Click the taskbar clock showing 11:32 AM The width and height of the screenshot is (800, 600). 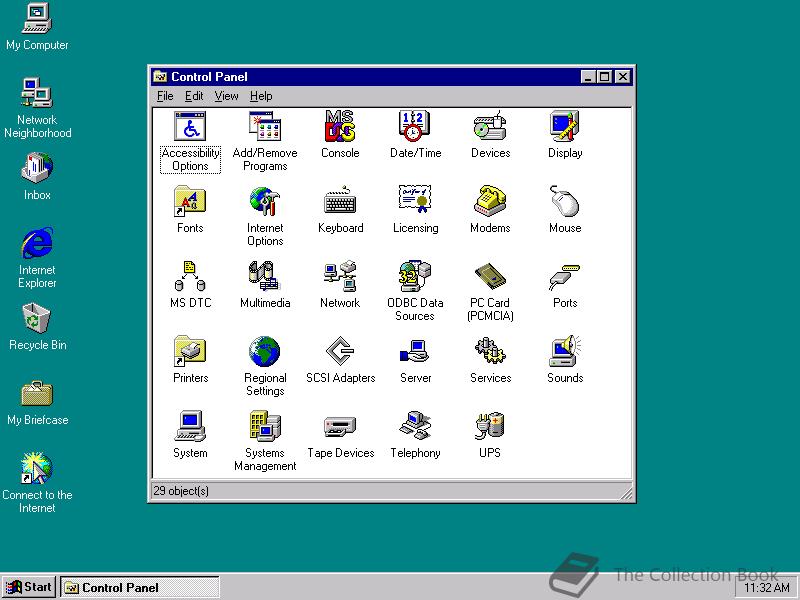click(767, 587)
